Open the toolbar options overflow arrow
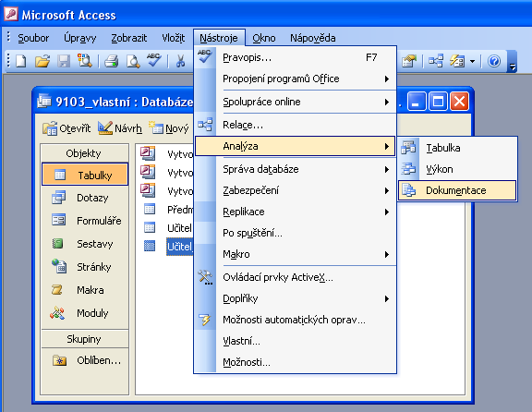Viewport: 532px width, 412px height. point(513,62)
